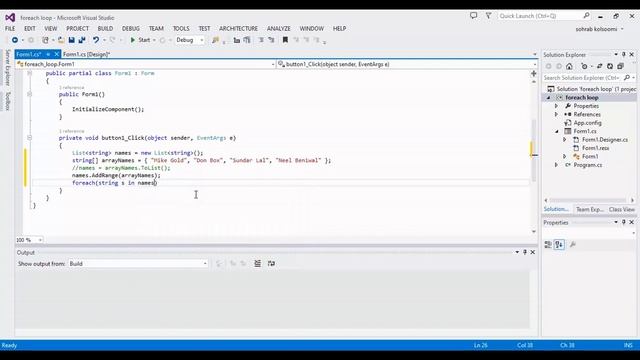Click the Save All toolbar icon

tap(82, 40)
